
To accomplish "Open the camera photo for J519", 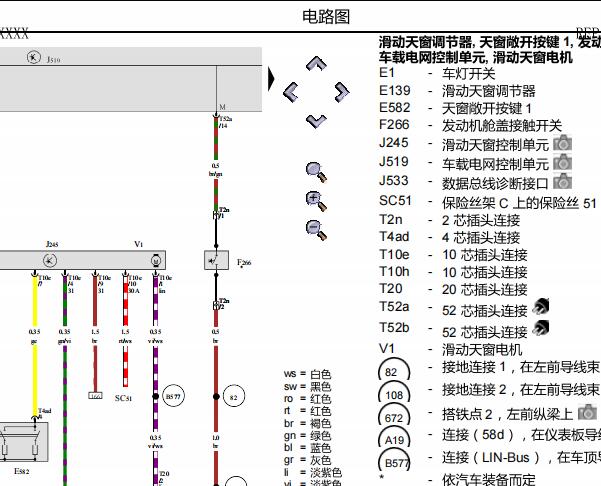I will [563, 162].
